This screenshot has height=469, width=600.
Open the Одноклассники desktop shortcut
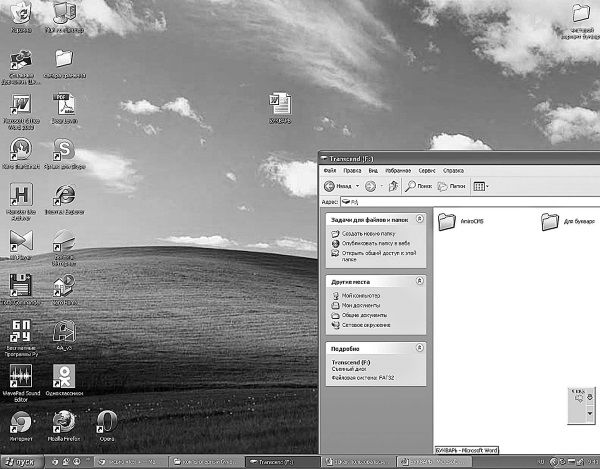point(64,376)
